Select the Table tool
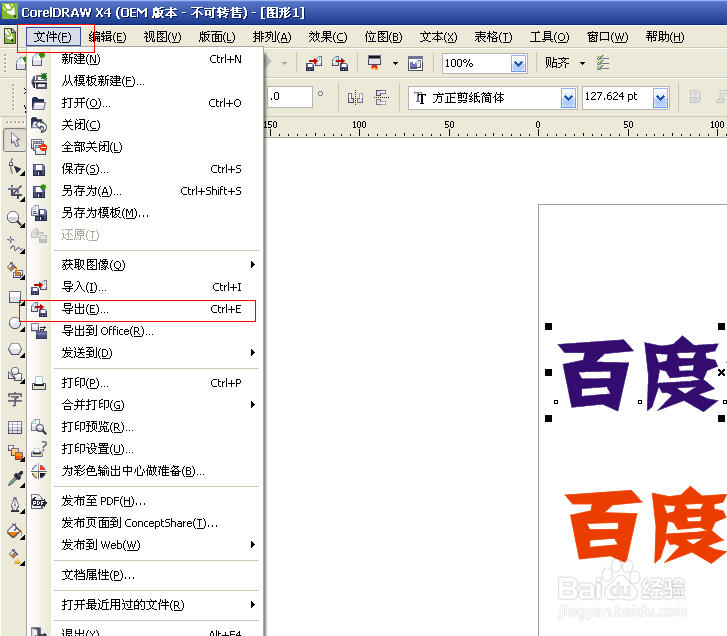727x636 pixels. 15,427
